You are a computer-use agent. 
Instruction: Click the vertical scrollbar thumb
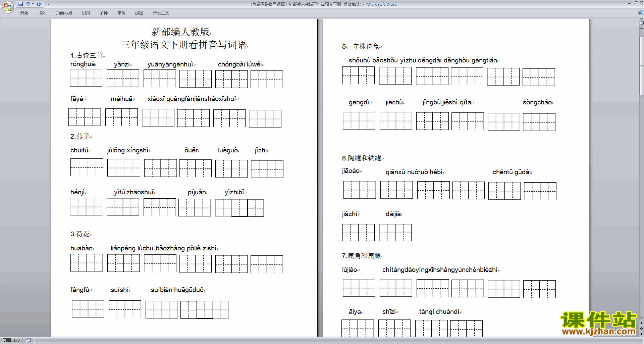click(641, 66)
